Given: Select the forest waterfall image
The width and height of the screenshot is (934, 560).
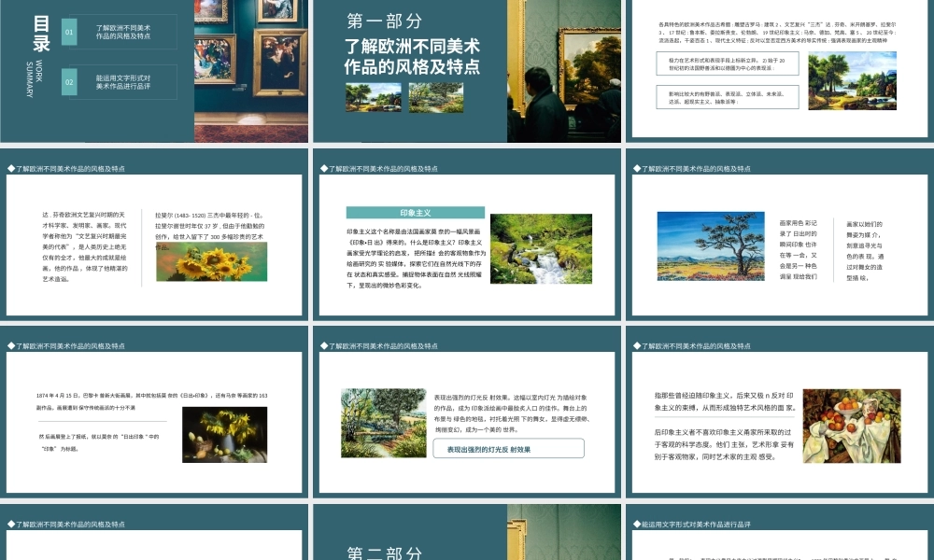Looking at the screenshot, I should [x=541, y=248].
